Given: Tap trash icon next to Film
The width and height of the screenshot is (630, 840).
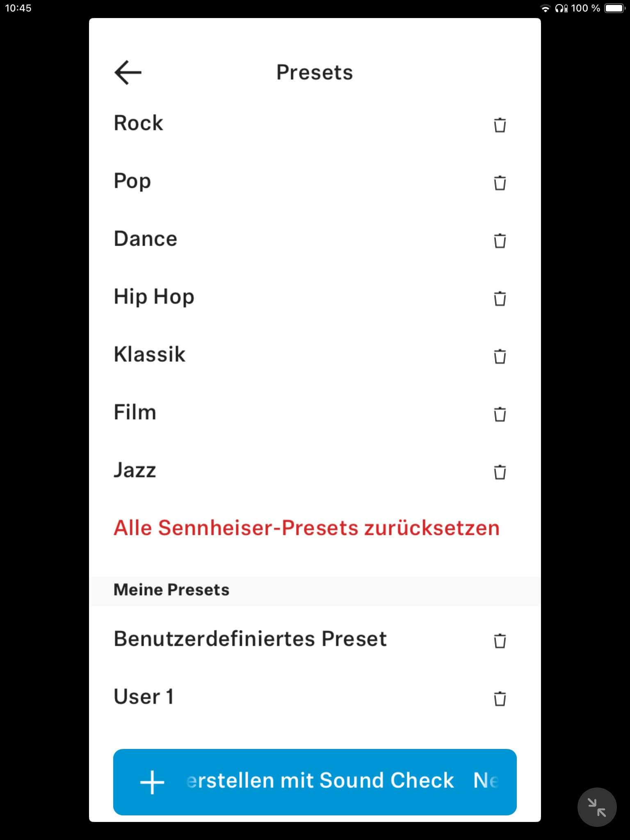Looking at the screenshot, I should [x=500, y=414].
